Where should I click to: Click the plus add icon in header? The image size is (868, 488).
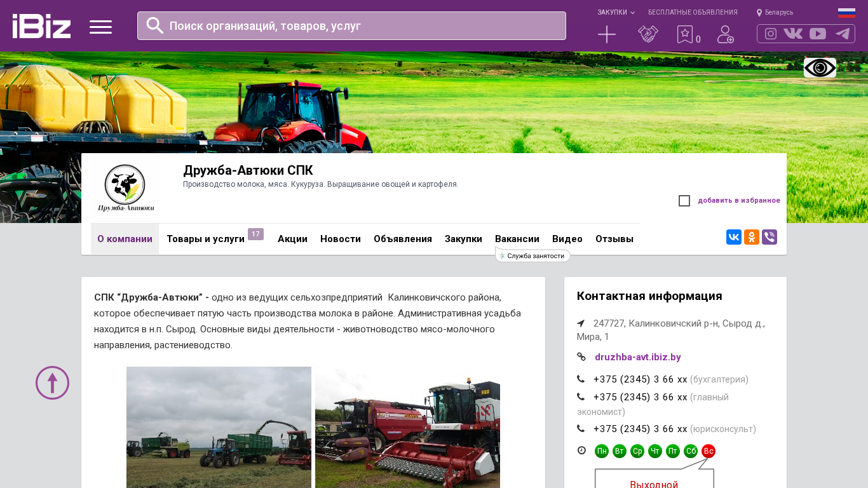point(607,34)
